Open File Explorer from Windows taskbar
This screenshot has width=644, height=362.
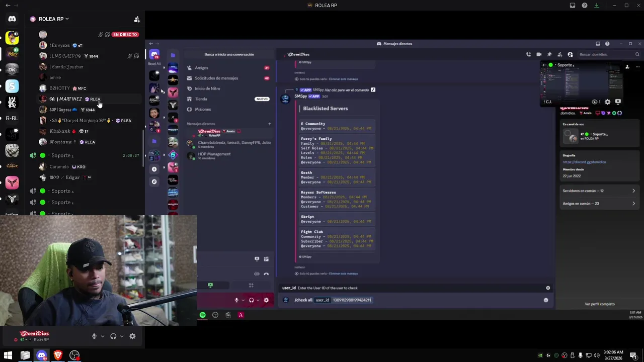25,355
